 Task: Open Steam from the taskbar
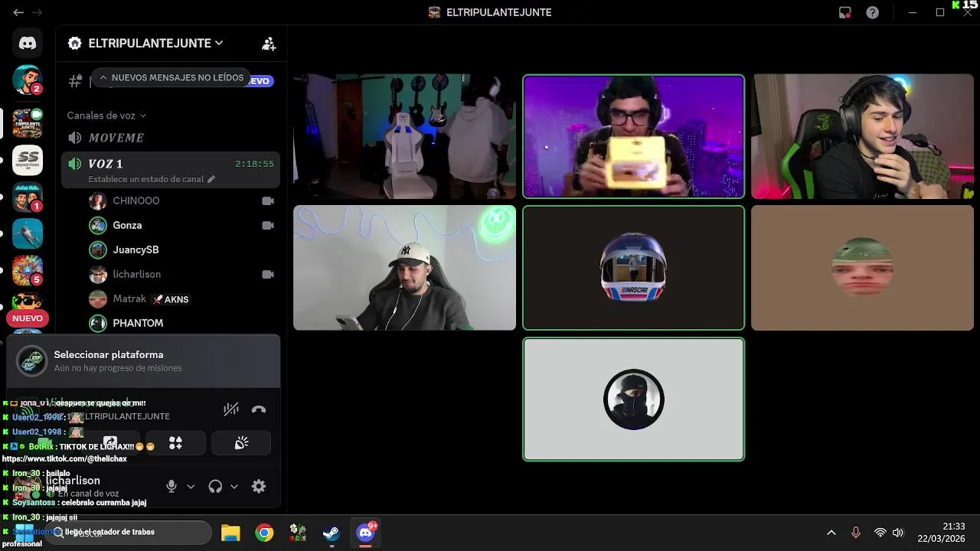tap(332, 533)
